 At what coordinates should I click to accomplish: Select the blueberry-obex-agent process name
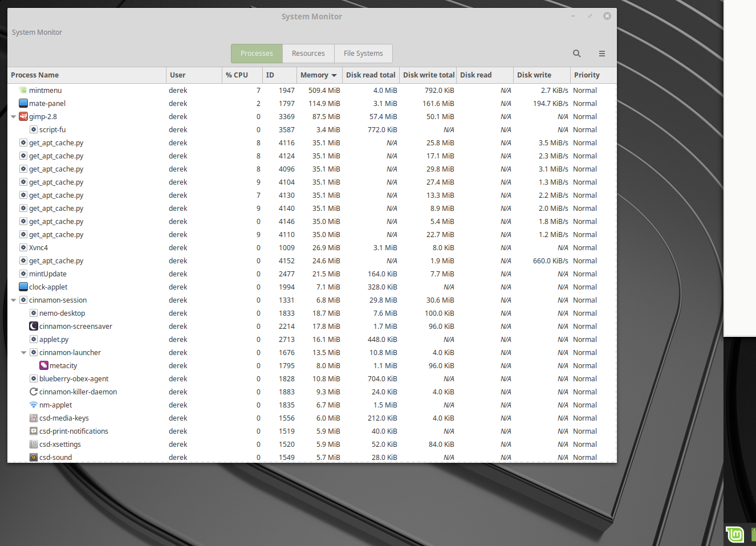[x=74, y=378]
